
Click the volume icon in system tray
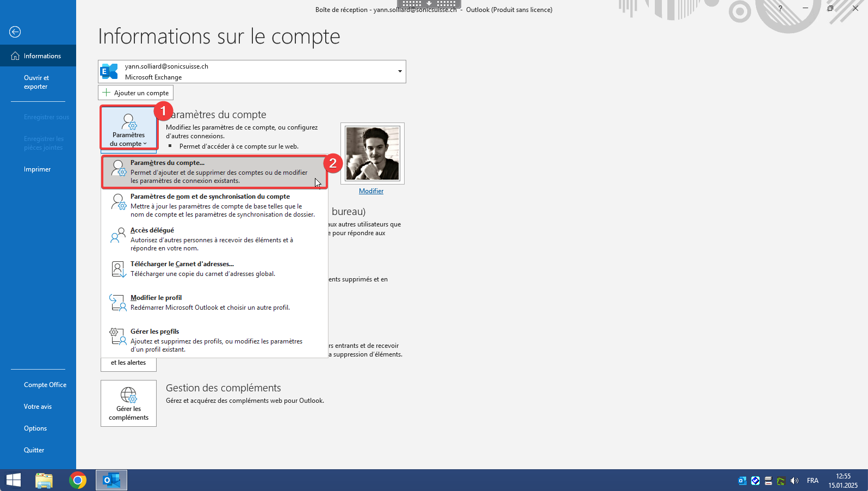point(795,481)
